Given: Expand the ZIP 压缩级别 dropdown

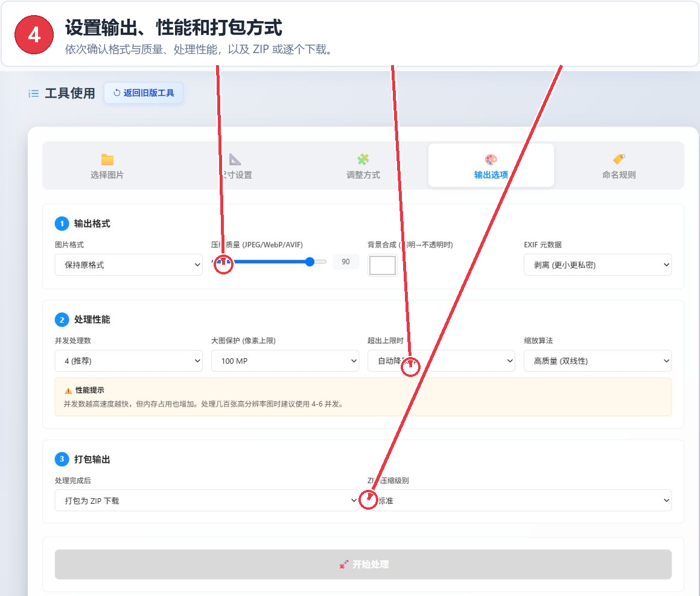Looking at the screenshot, I should coord(519,501).
